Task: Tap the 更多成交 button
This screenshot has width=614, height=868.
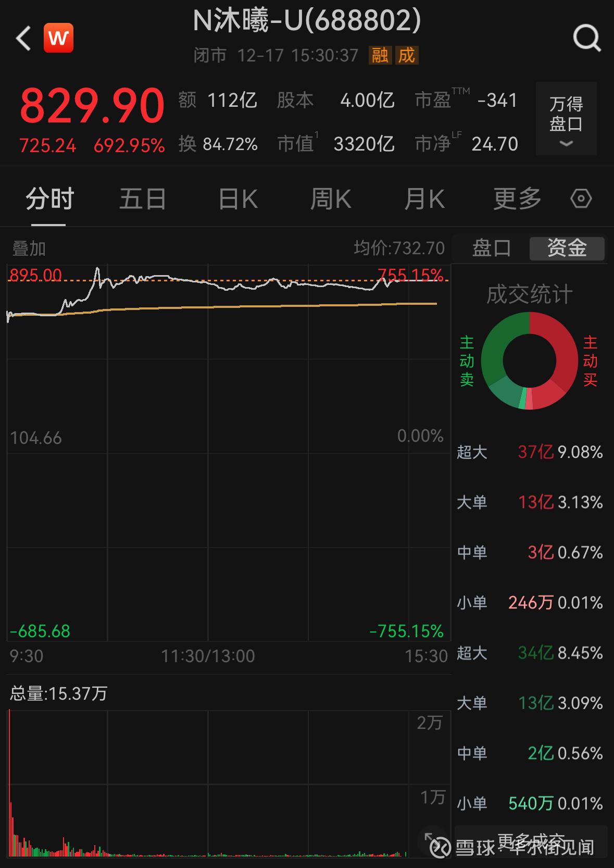Action: point(531,841)
